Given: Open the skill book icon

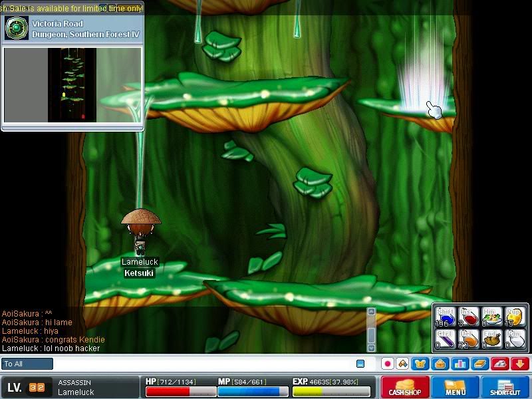Looking at the screenshot, I should 479,364.
